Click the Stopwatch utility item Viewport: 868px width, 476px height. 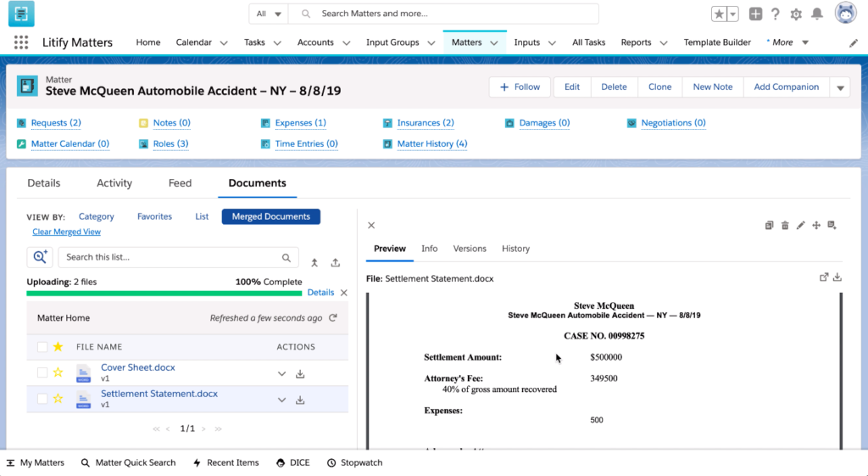(x=355, y=462)
